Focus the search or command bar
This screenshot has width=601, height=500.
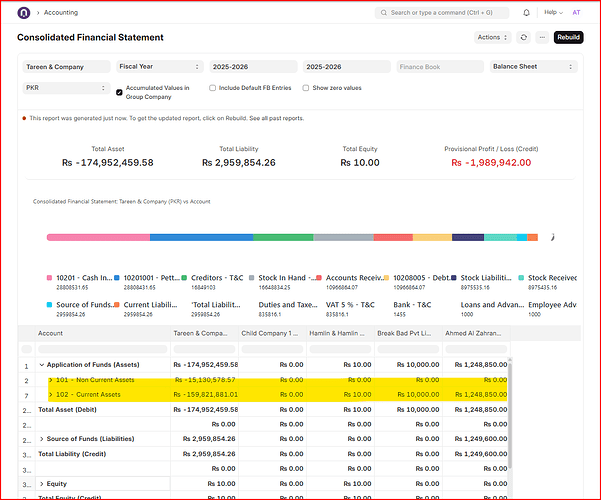(442, 13)
